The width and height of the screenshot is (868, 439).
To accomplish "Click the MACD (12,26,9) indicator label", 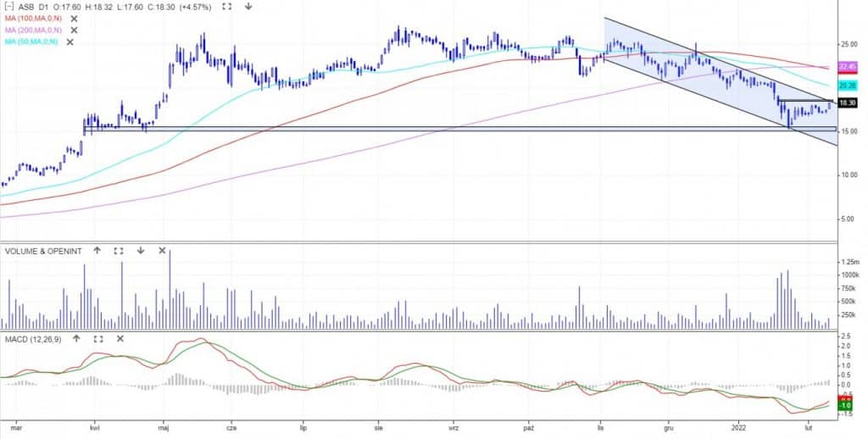I will [x=34, y=339].
